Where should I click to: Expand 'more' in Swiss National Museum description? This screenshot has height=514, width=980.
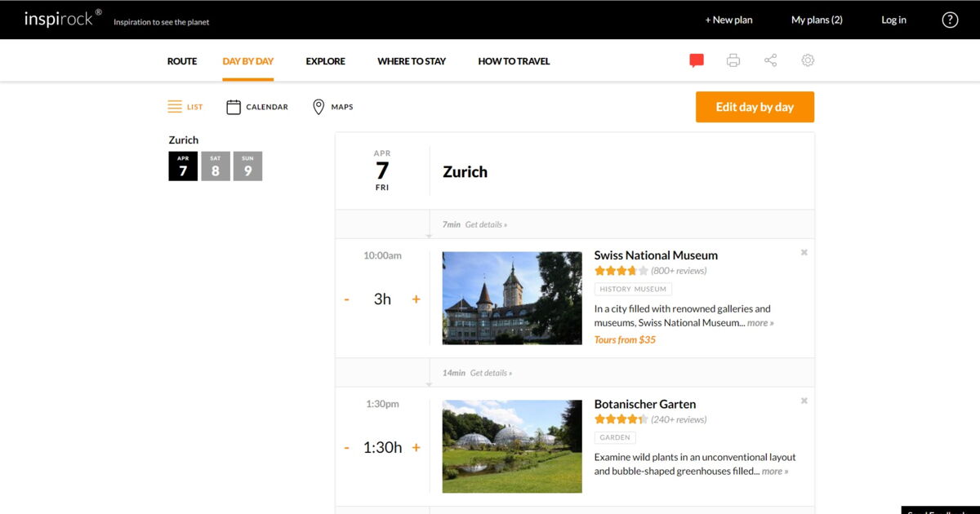[760, 323]
